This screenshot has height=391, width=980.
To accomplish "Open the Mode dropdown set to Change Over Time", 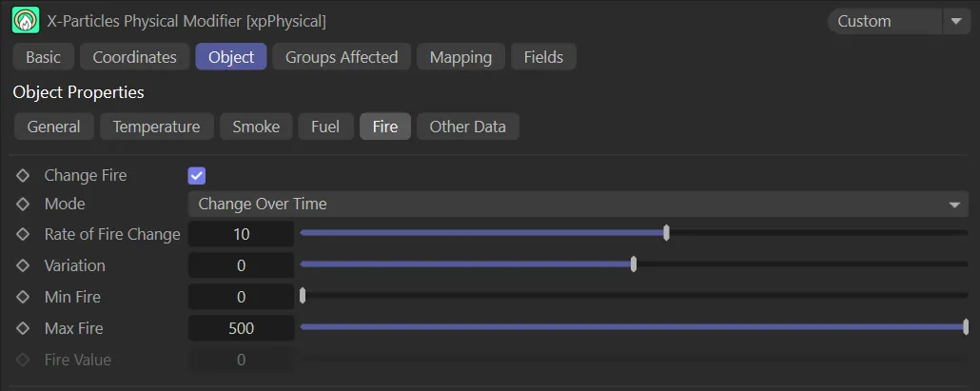I will 578,204.
